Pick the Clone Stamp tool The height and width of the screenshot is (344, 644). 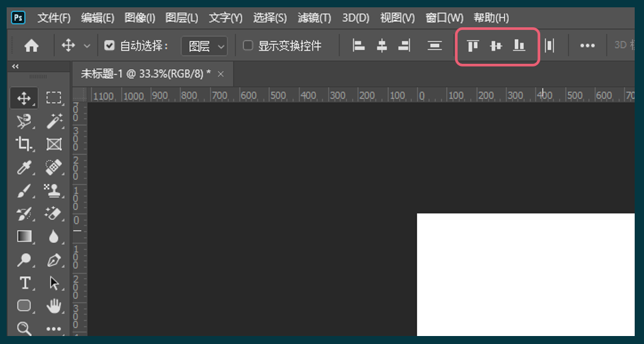(x=53, y=191)
